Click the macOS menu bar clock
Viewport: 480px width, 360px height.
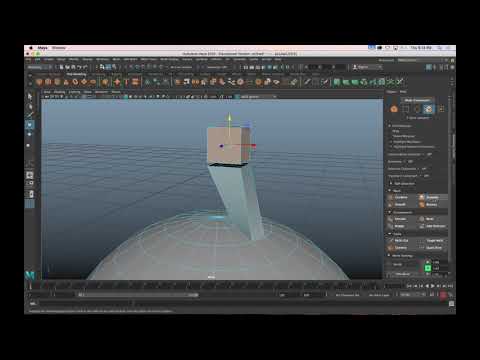pyautogui.click(x=421, y=48)
